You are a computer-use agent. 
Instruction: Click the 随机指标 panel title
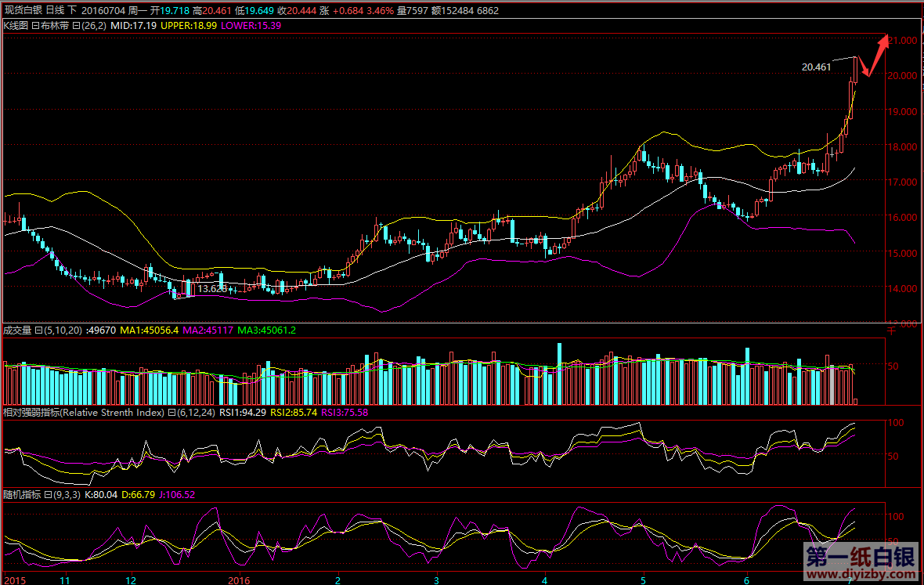[21, 495]
